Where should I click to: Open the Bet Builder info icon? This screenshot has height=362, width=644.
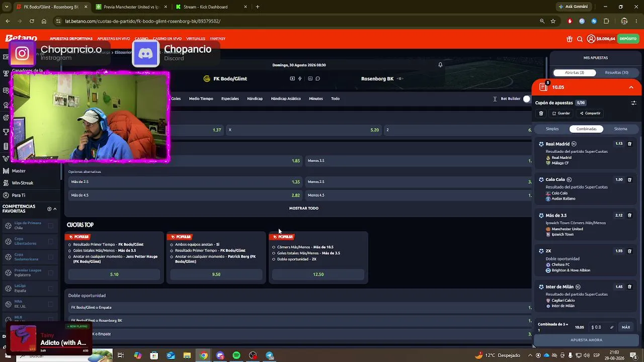click(x=495, y=99)
